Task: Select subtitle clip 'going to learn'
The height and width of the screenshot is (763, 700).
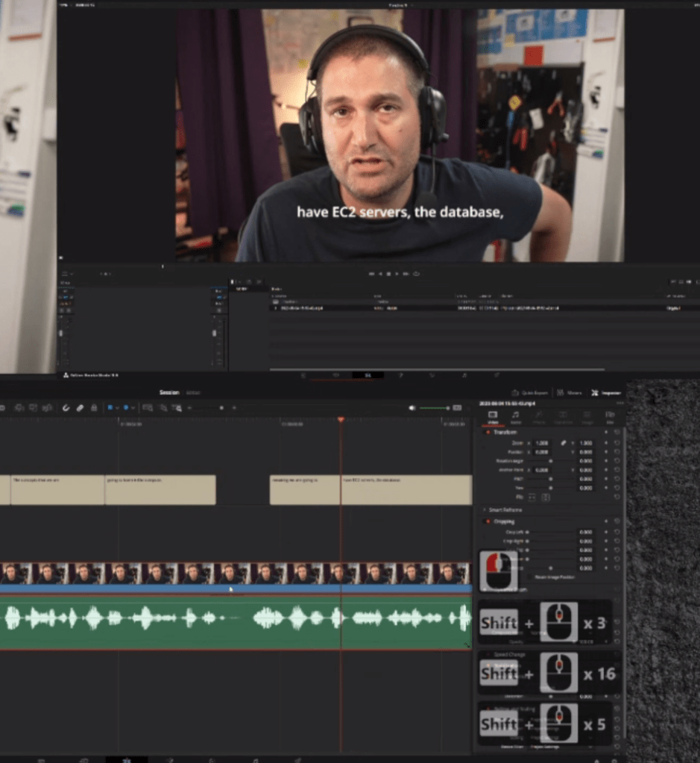Action: point(160,490)
